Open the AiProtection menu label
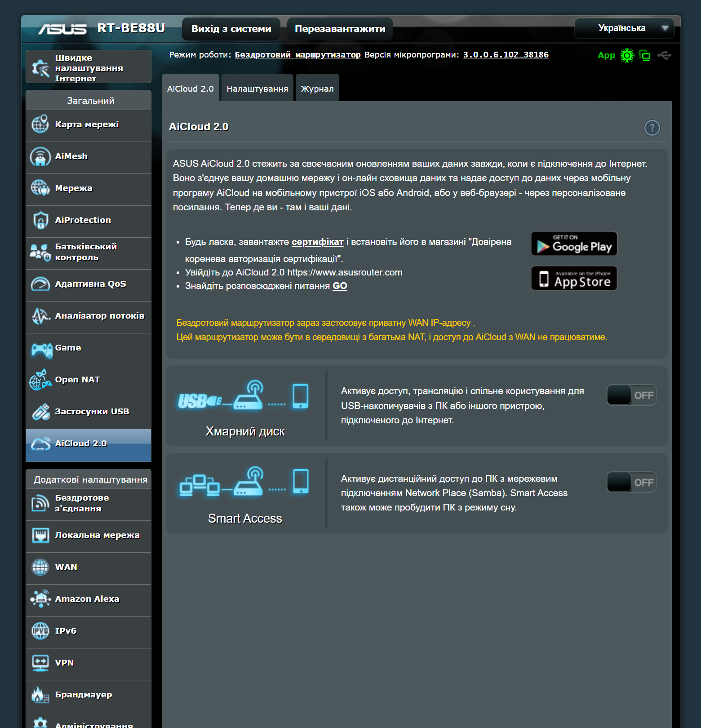 (83, 220)
